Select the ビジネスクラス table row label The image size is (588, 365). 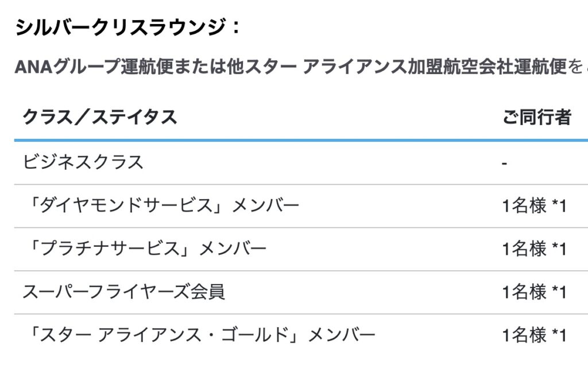pyautogui.click(x=83, y=162)
